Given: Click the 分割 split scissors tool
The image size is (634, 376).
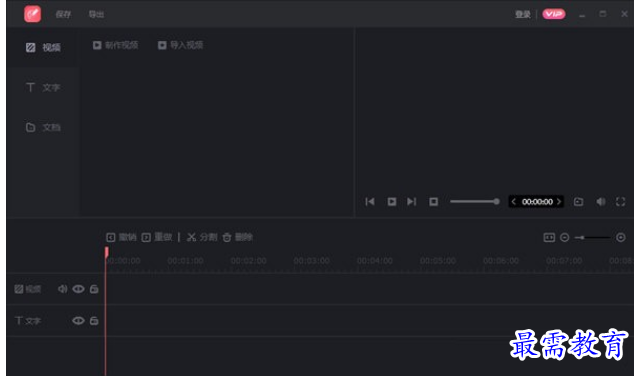Looking at the screenshot, I should [202, 237].
